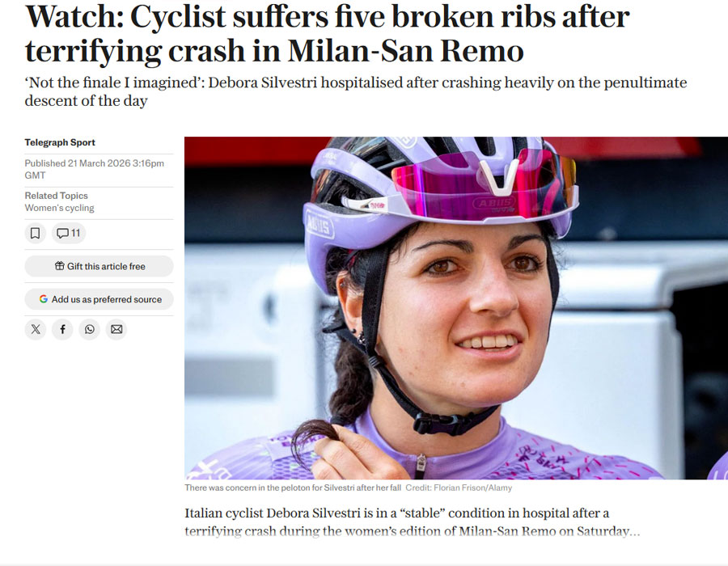728x566 pixels.
Task: Click the Related Topics label
Action: coord(56,195)
